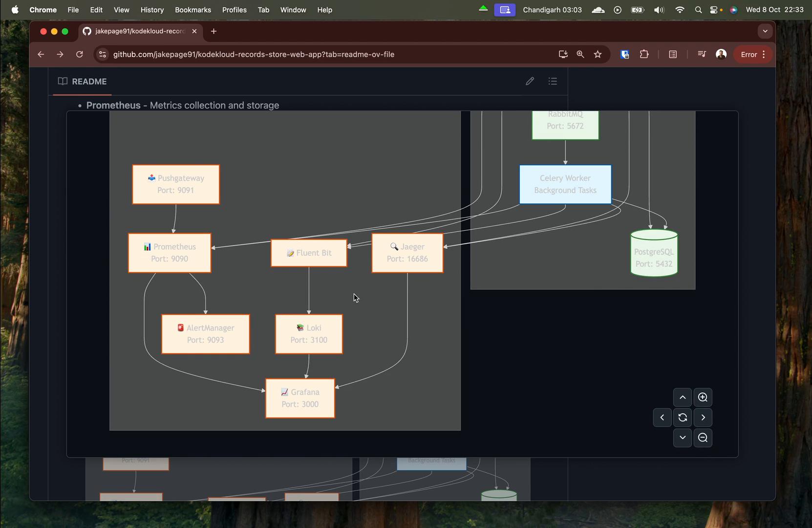Click the PostgreSQL Port 5432 cylinder

coord(654,253)
